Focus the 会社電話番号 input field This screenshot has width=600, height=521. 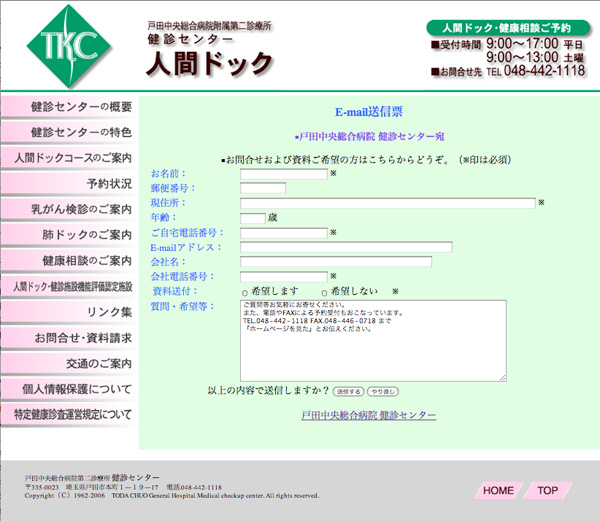[284, 277]
